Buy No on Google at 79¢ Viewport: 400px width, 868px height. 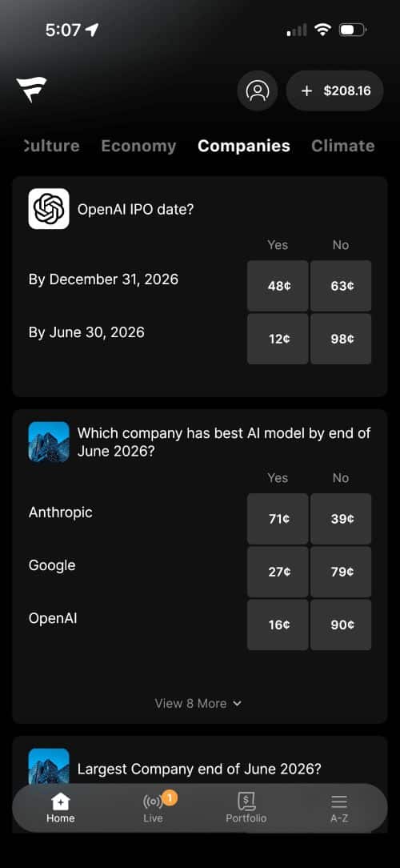tap(341, 572)
